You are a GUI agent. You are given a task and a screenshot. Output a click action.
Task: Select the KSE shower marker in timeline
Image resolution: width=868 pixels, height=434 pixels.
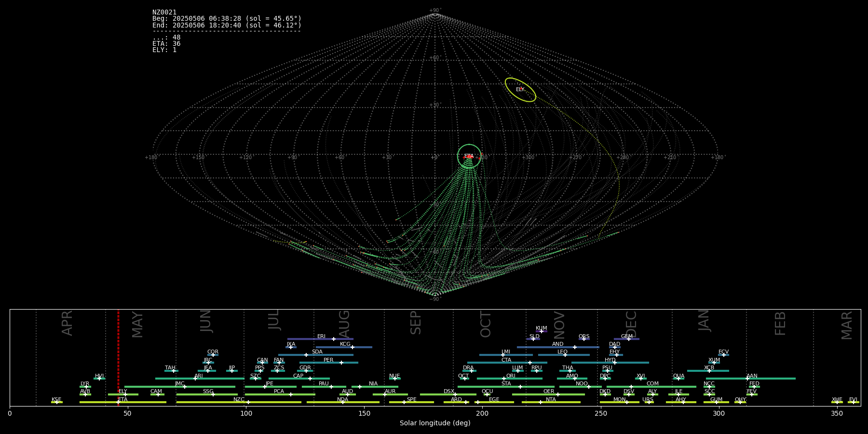coord(56,402)
